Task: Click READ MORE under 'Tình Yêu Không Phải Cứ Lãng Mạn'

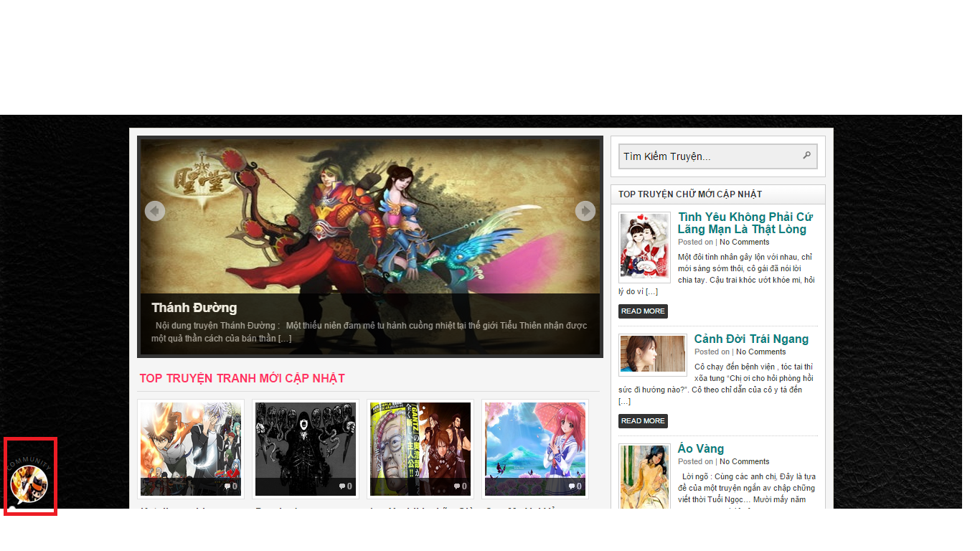Action: tap(643, 311)
